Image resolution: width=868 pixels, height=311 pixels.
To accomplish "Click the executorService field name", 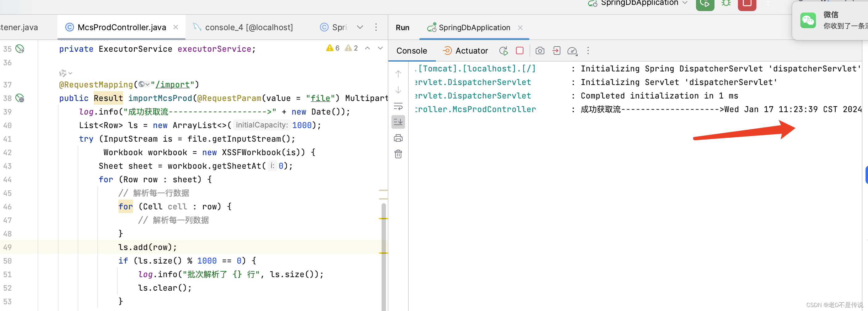I will 214,49.
